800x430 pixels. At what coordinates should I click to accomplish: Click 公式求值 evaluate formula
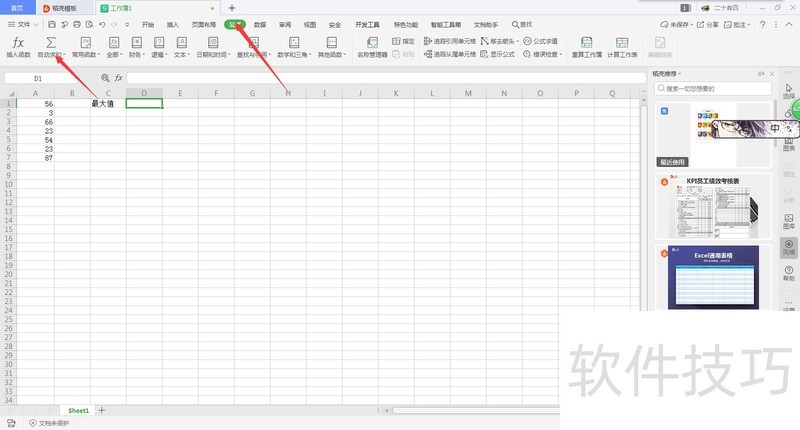pos(540,41)
